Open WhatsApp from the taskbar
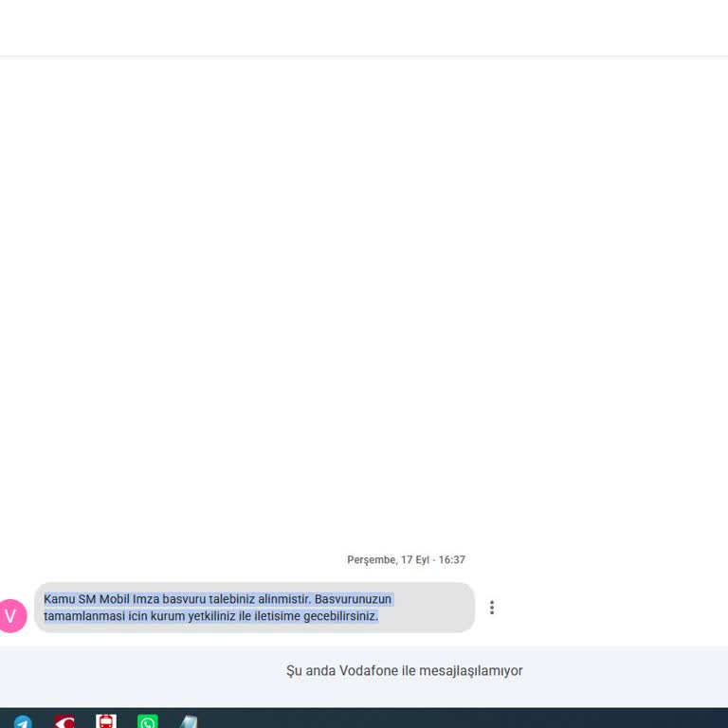The image size is (728, 728). 148,722
